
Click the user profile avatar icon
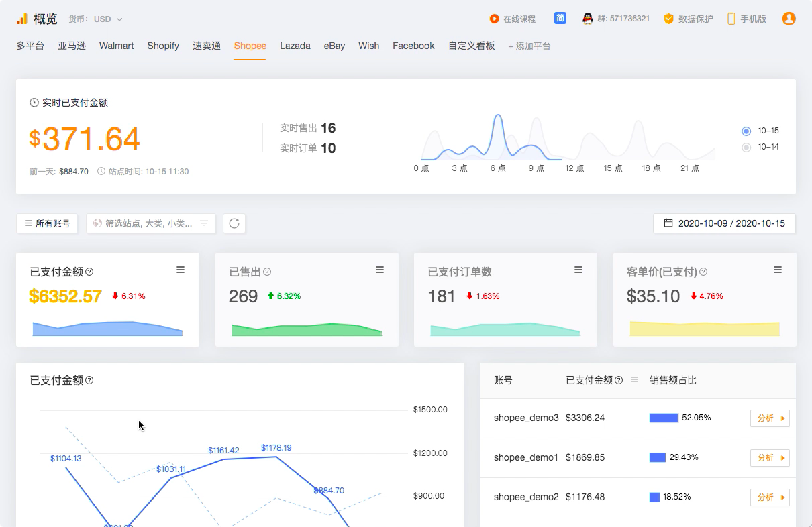789,19
